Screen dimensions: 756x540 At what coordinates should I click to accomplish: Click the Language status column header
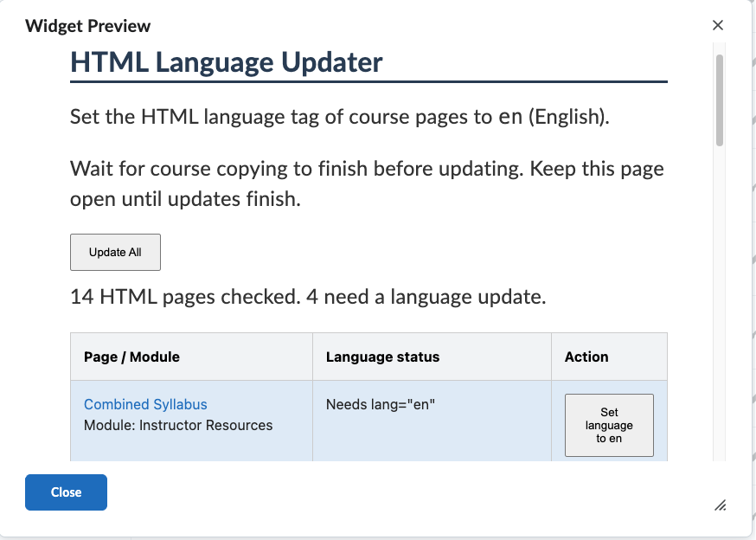(x=432, y=357)
